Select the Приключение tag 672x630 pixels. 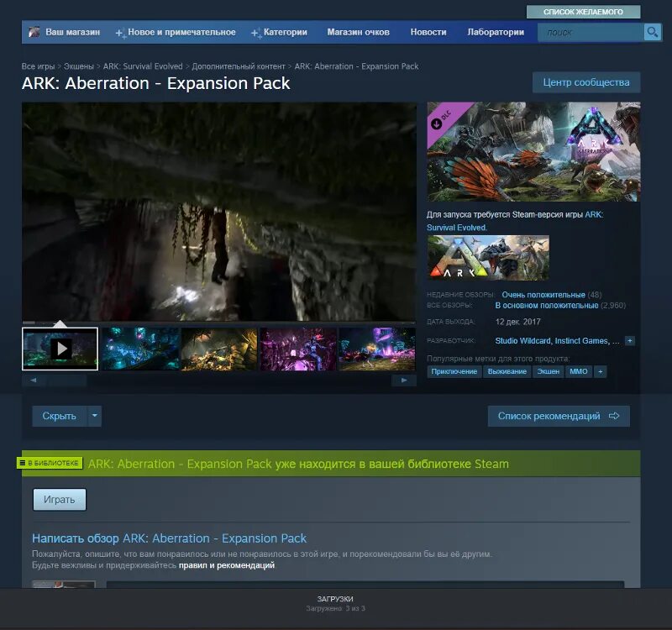(x=454, y=371)
